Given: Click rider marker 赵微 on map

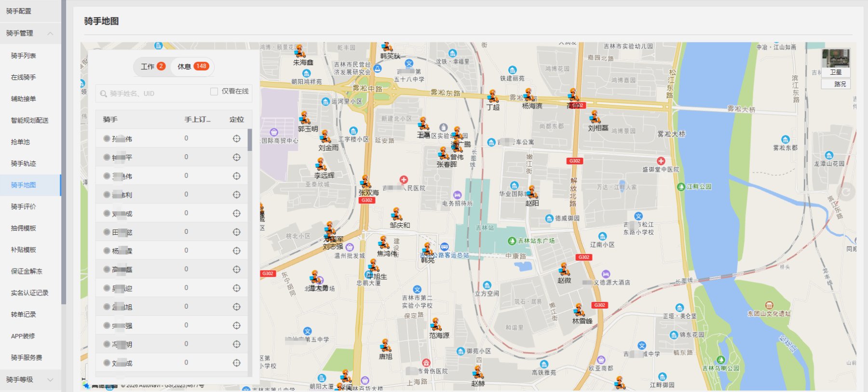Looking at the screenshot, I should (x=564, y=270).
